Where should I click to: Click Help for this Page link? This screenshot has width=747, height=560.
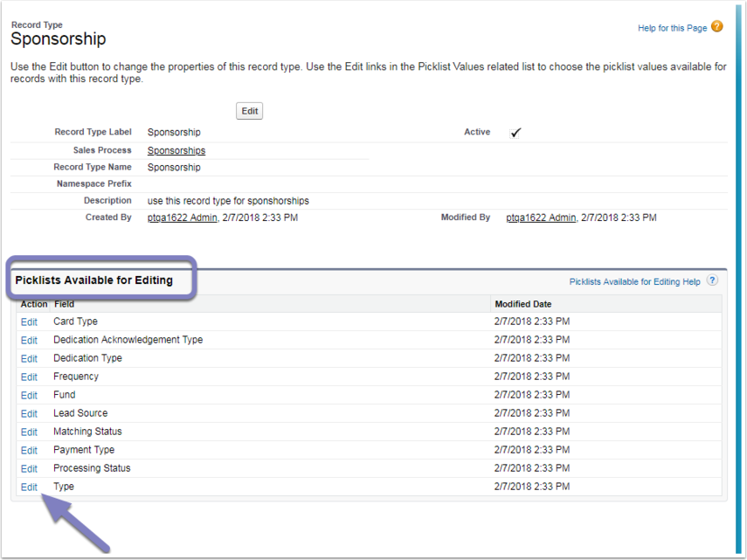[x=672, y=28]
